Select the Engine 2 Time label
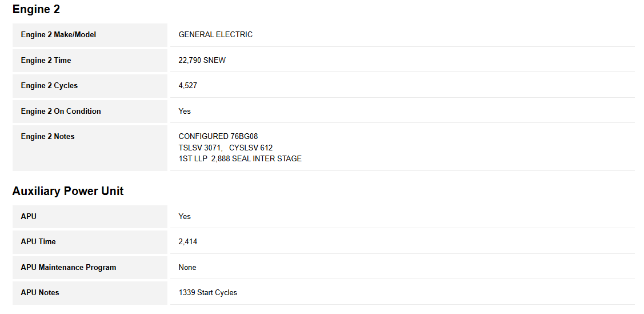644x314 pixels. [46, 60]
